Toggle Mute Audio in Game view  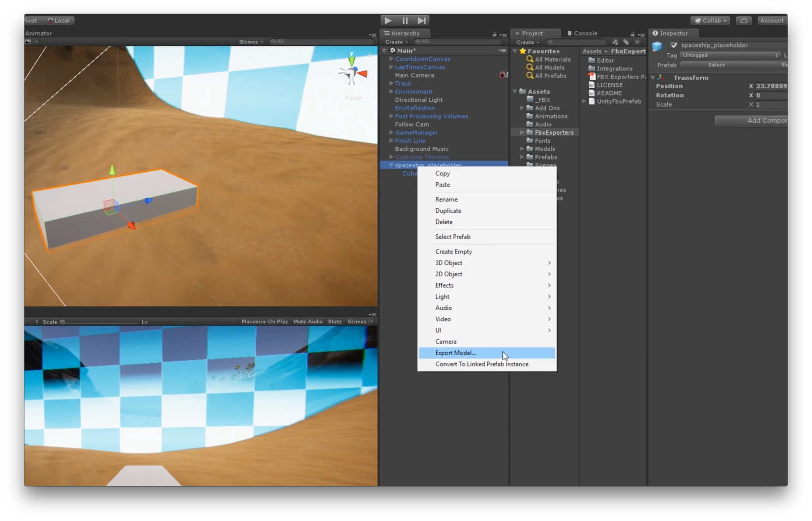click(308, 322)
